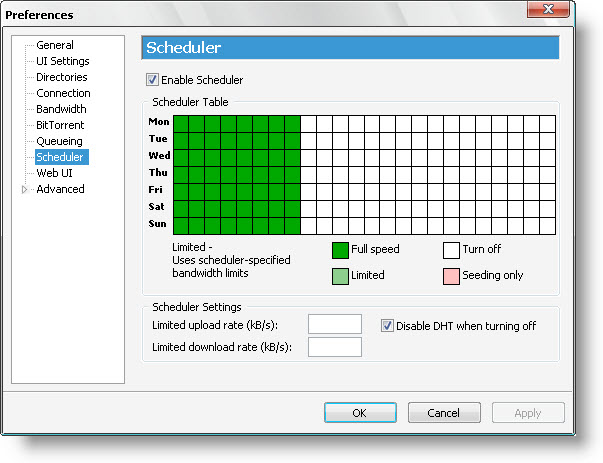Go to the Connection settings page

63,93
